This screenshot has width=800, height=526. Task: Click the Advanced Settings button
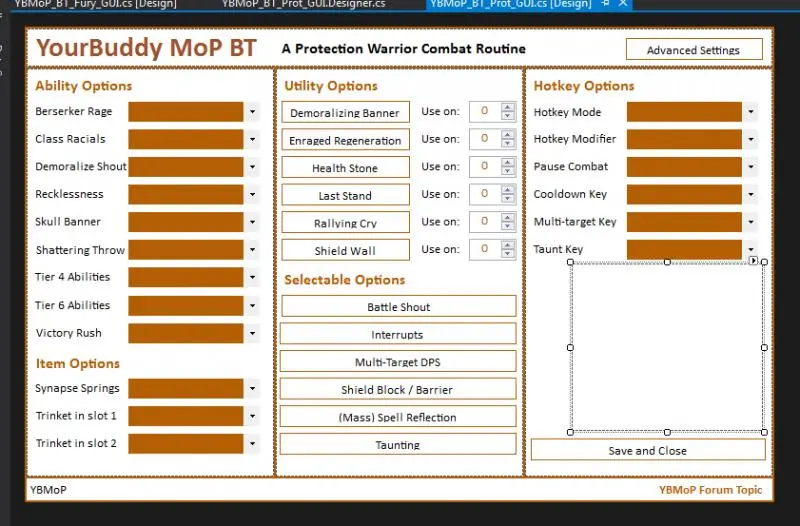click(x=694, y=49)
